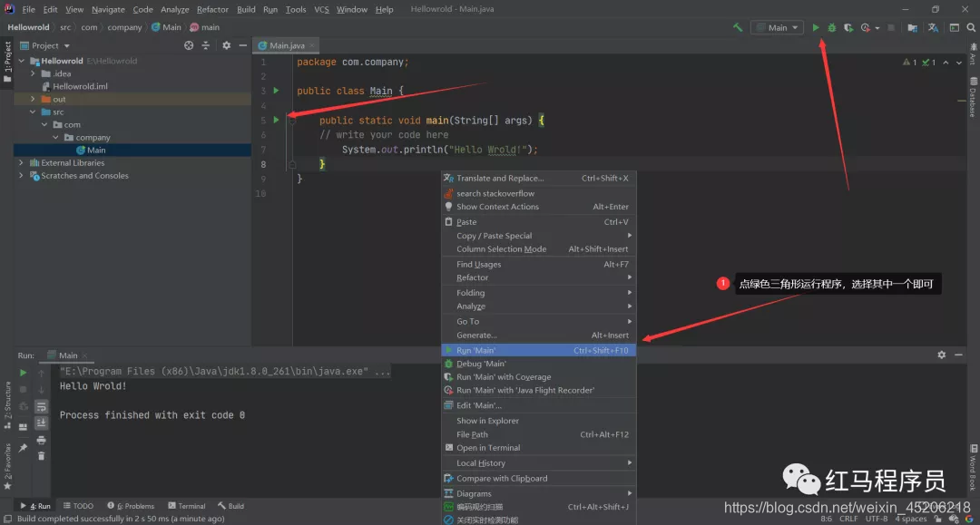This screenshot has width=980, height=525.
Task: Collapse the Hellowrold root node
Action: [x=22, y=61]
